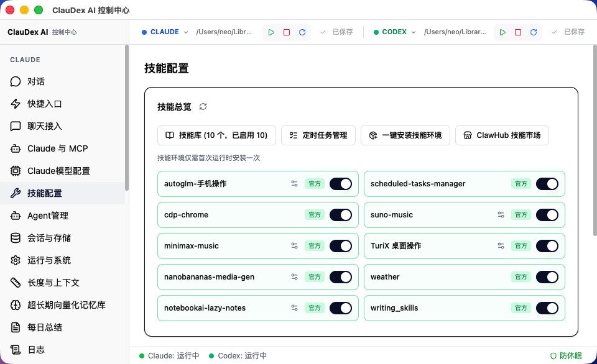Viewport: 597px width, 364px height.
Task: Switch to Agent管理 in sidebar
Action: pyautogui.click(x=62, y=216)
